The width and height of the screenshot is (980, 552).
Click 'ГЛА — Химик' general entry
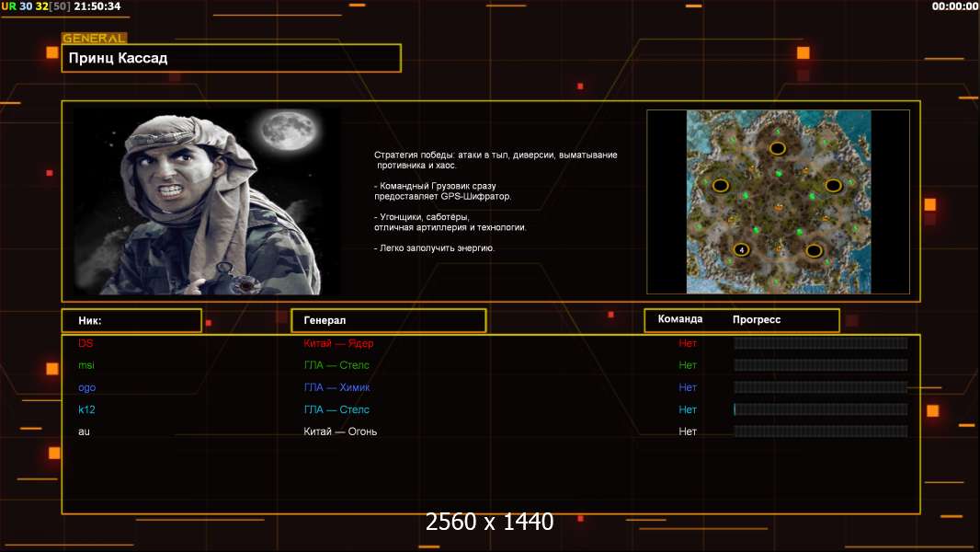336,387
